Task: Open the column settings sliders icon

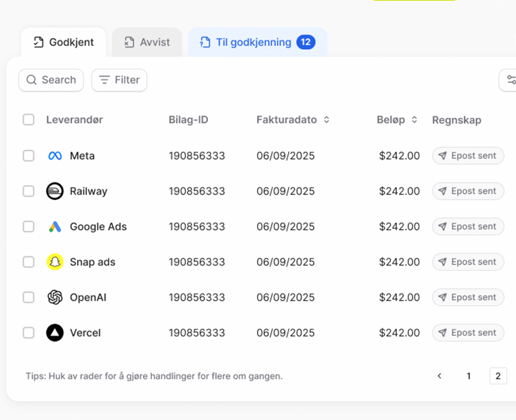Action: coord(510,80)
